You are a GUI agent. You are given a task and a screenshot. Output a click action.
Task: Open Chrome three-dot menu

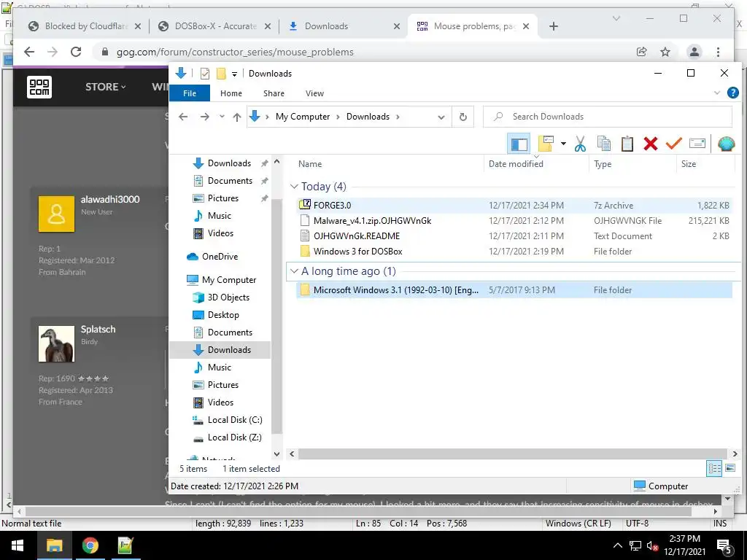(718, 52)
